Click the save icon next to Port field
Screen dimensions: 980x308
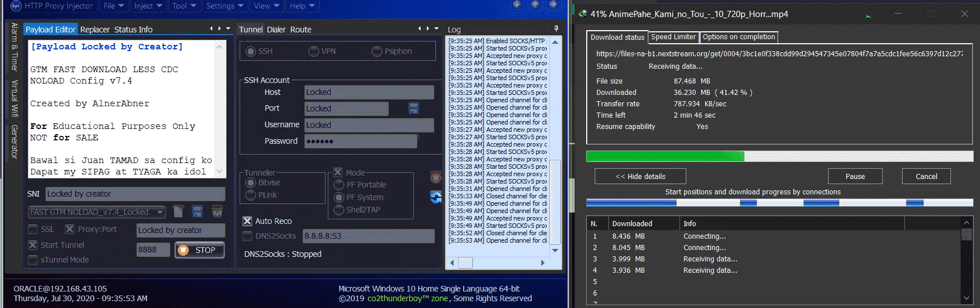414,108
